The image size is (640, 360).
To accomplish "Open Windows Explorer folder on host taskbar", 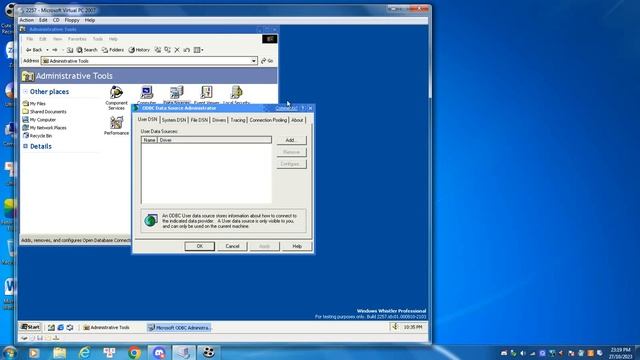I will [x=59, y=353].
